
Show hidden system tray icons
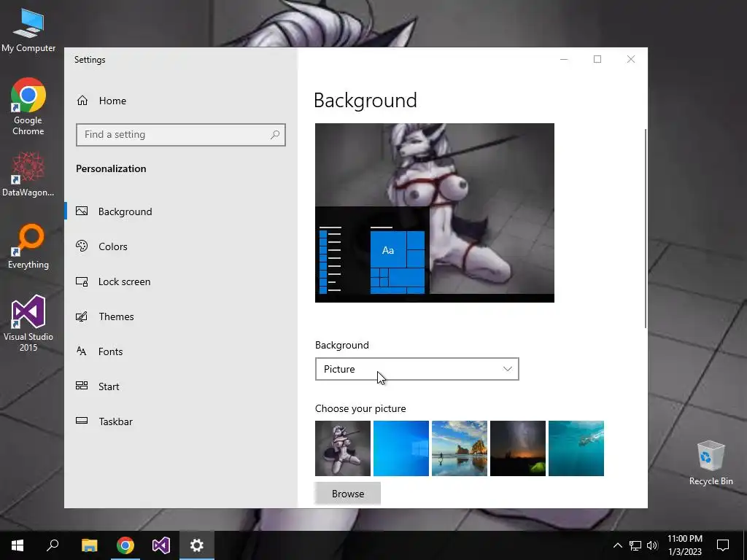coord(617,545)
